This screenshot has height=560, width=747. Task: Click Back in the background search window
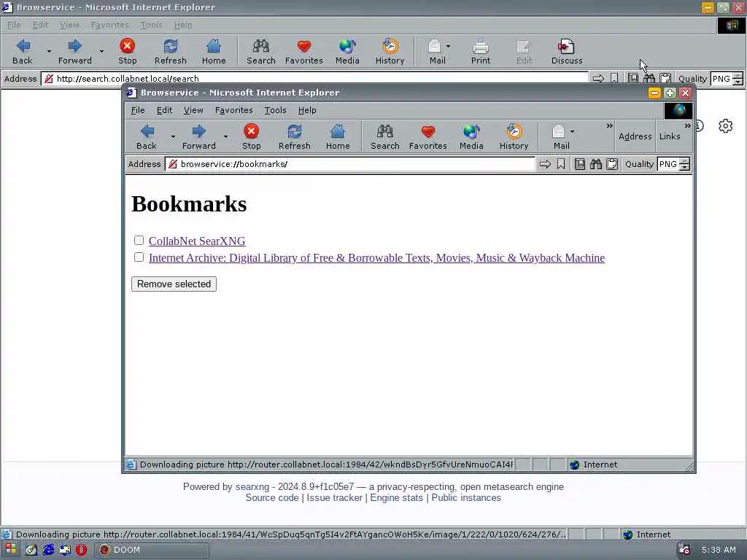[23, 52]
